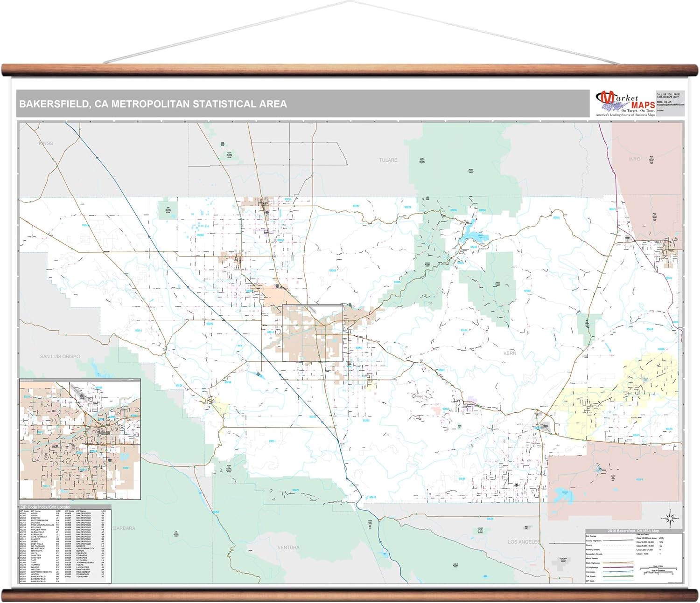Click the compass rose symbol
This screenshot has height=603, width=700.
(x=669, y=518)
